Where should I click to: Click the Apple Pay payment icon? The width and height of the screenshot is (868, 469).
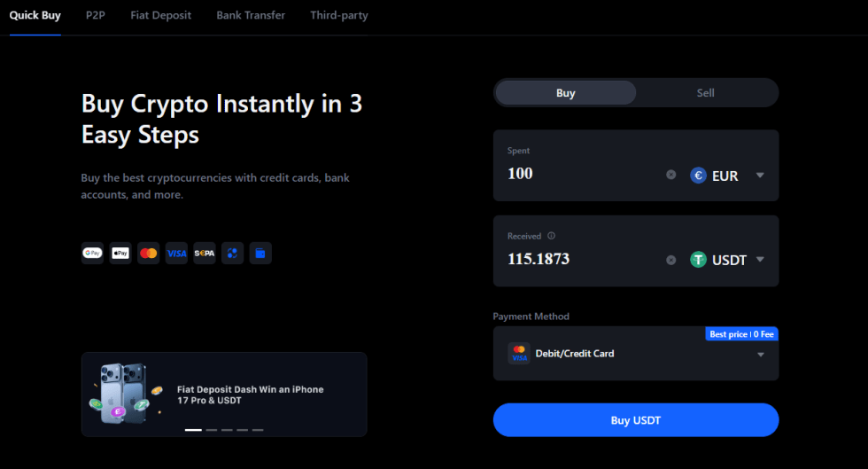pyautogui.click(x=120, y=254)
